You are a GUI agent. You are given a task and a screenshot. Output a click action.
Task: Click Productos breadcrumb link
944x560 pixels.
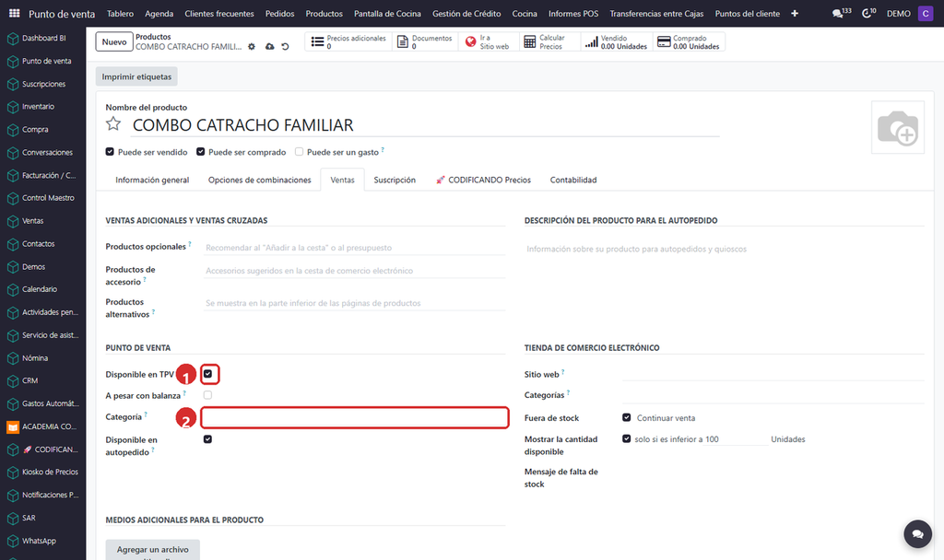[153, 37]
